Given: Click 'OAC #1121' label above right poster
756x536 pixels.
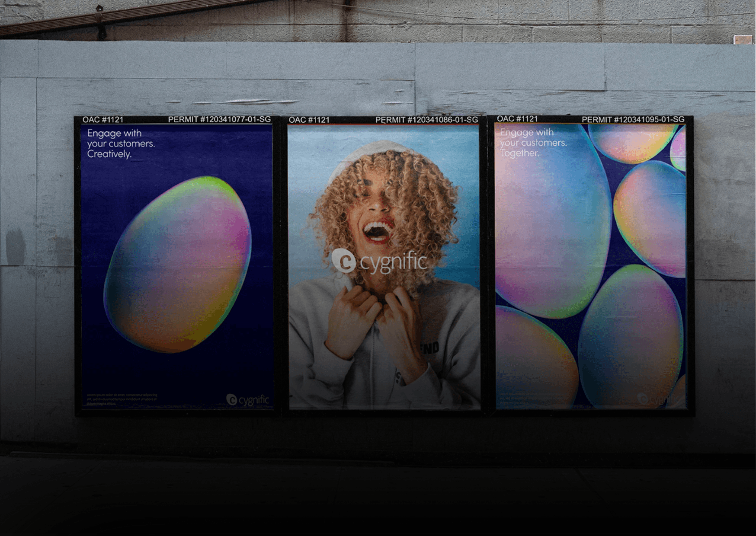Looking at the screenshot, I should [517, 119].
